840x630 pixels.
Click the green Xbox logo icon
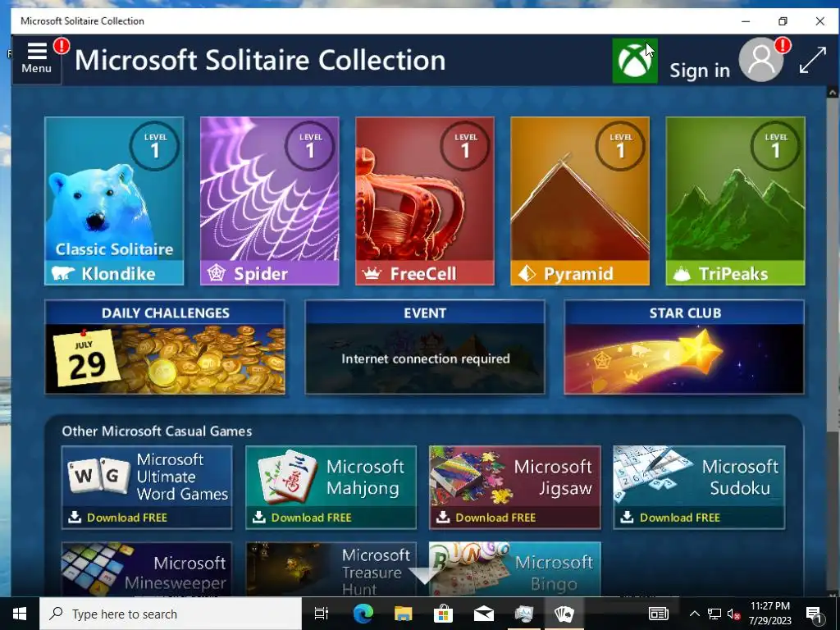coord(635,61)
